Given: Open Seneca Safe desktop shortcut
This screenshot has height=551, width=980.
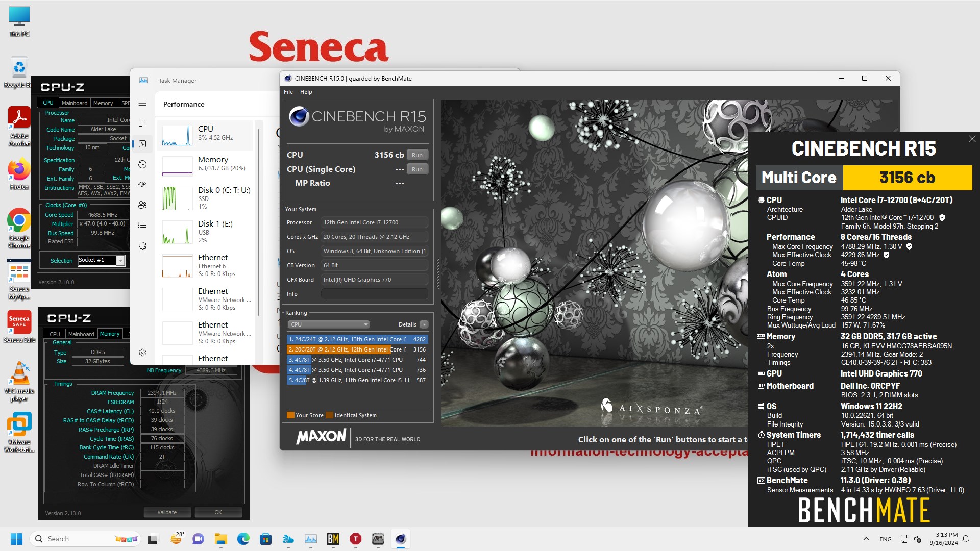Looking at the screenshot, I should pos(19,327).
